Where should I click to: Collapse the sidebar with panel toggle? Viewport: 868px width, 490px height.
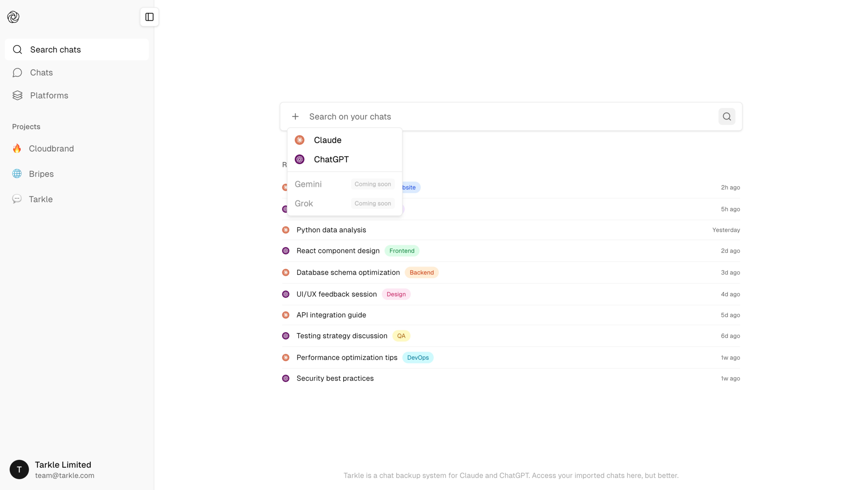click(149, 17)
